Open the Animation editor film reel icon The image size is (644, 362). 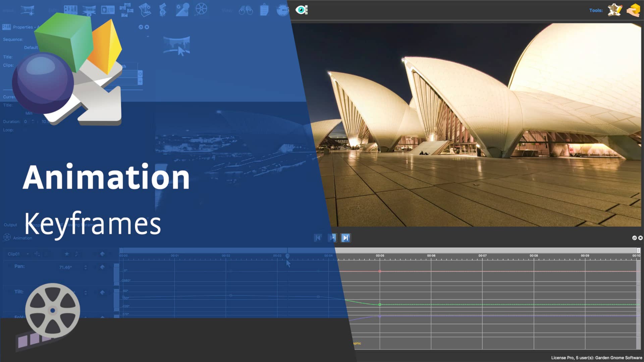201,10
